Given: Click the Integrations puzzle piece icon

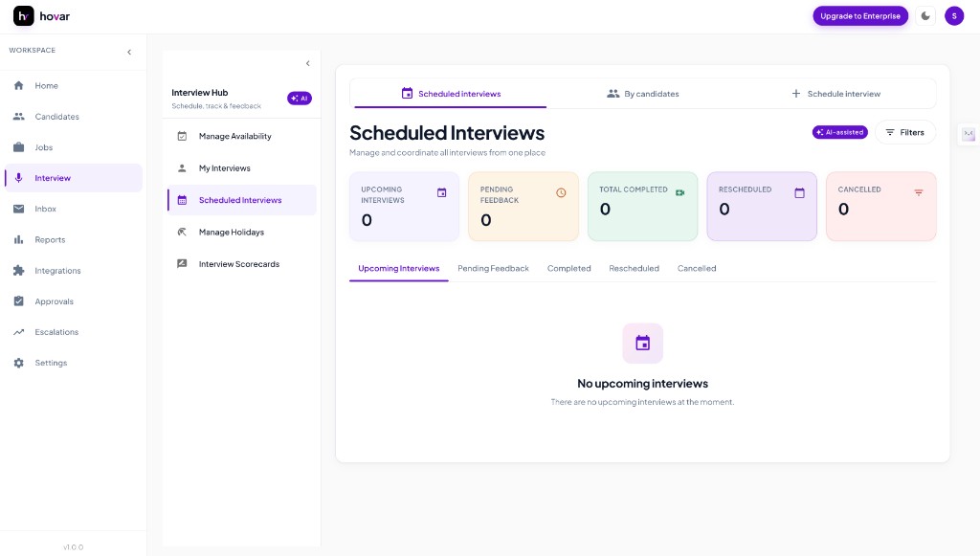Looking at the screenshot, I should coord(19,271).
